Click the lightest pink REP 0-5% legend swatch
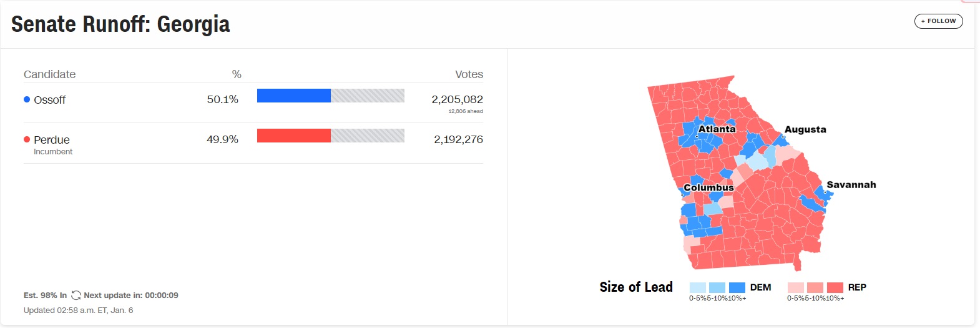This screenshot has height=328, width=980. 796,287
